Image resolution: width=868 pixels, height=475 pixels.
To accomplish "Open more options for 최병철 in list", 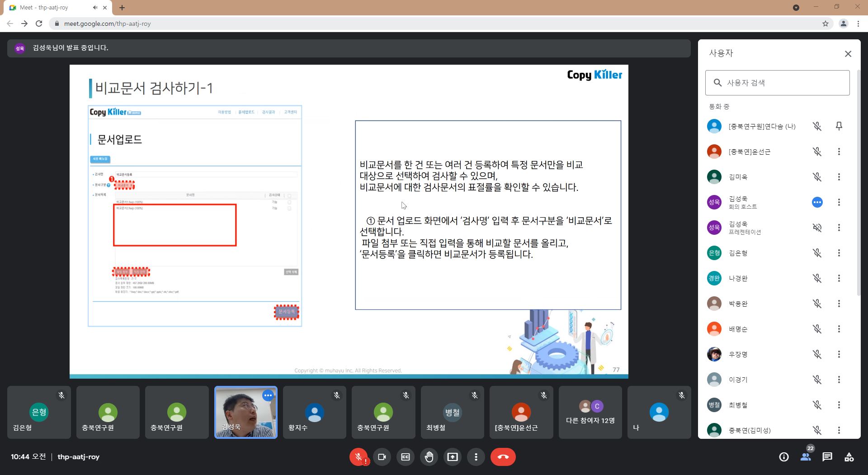I will click(x=839, y=405).
